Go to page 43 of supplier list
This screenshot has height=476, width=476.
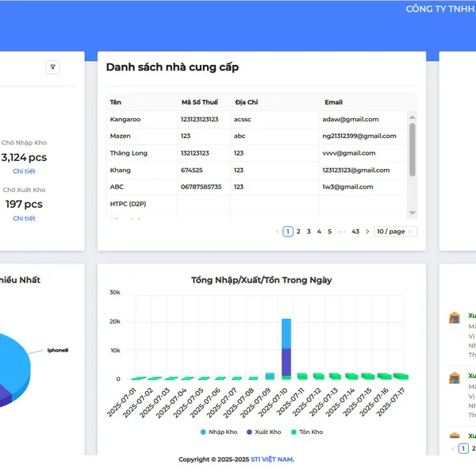click(355, 232)
